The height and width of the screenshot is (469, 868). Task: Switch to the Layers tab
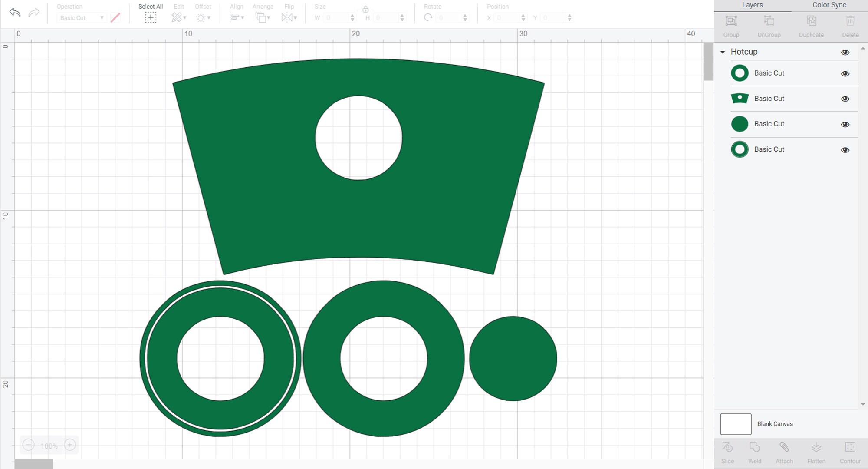[752, 5]
